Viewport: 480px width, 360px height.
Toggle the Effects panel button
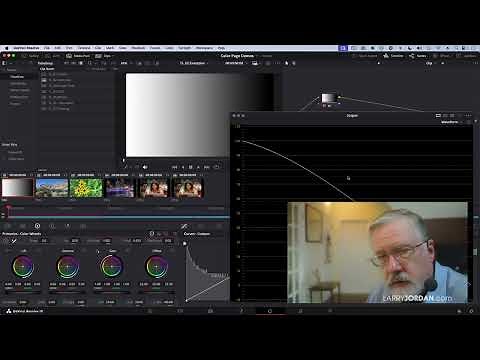coord(442,56)
